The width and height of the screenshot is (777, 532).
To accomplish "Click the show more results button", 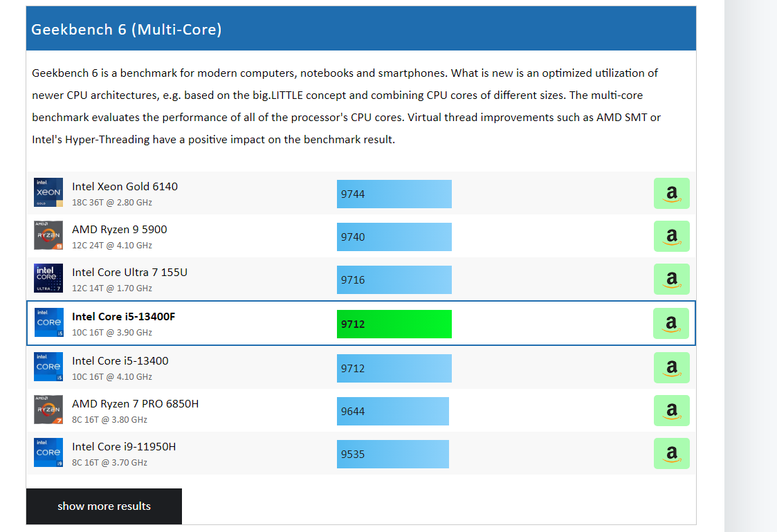I will 104,506.
